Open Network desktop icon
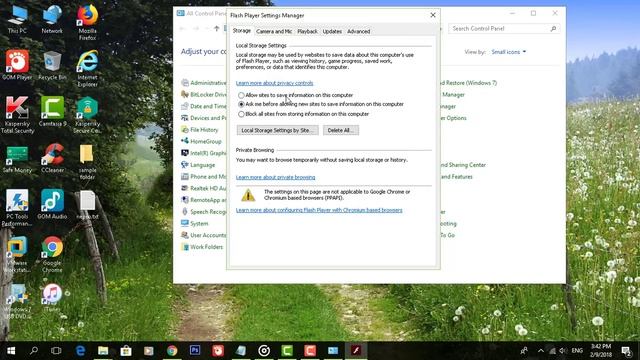 click(52, 20)
